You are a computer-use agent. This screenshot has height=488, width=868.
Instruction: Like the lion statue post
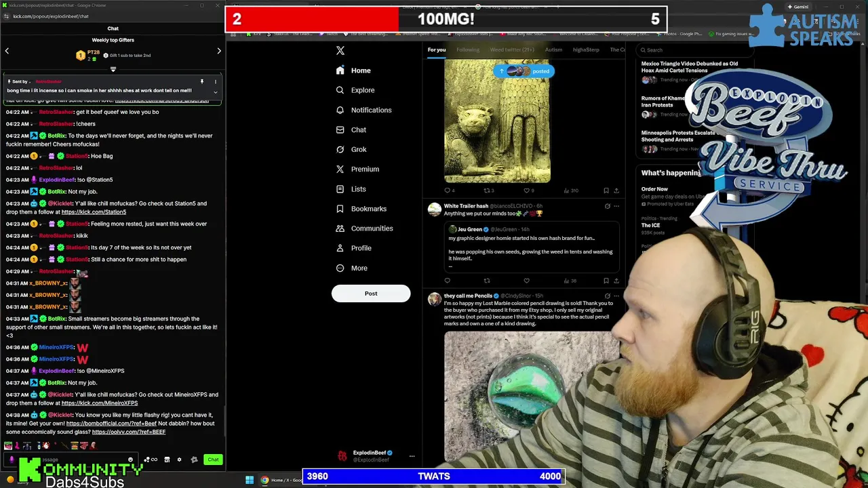pyautogui.click(x=526, y=190)
